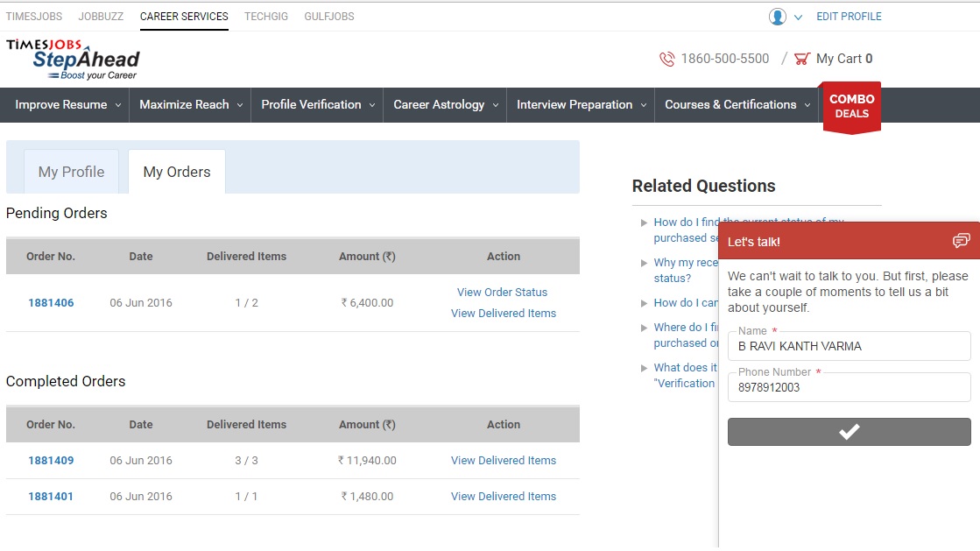Click the View Order Status link
Image resolution: width=980 pixels, height=551 pixels.
pos(502,293)
